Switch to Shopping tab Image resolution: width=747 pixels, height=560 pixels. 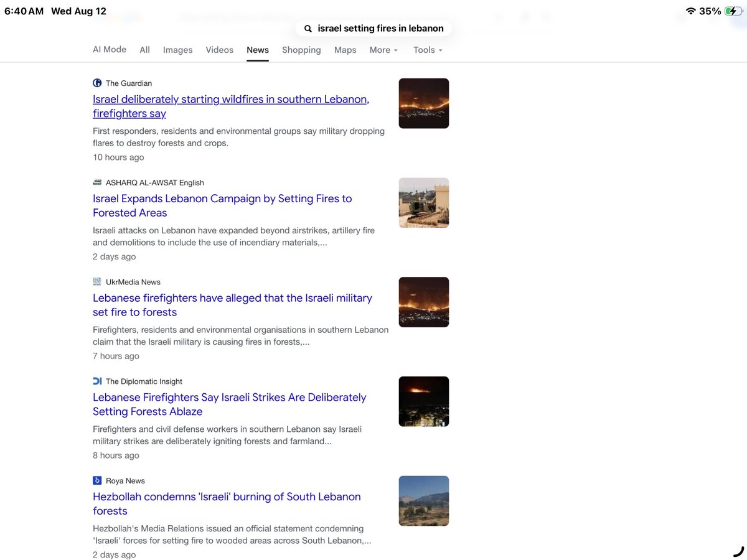301,50
